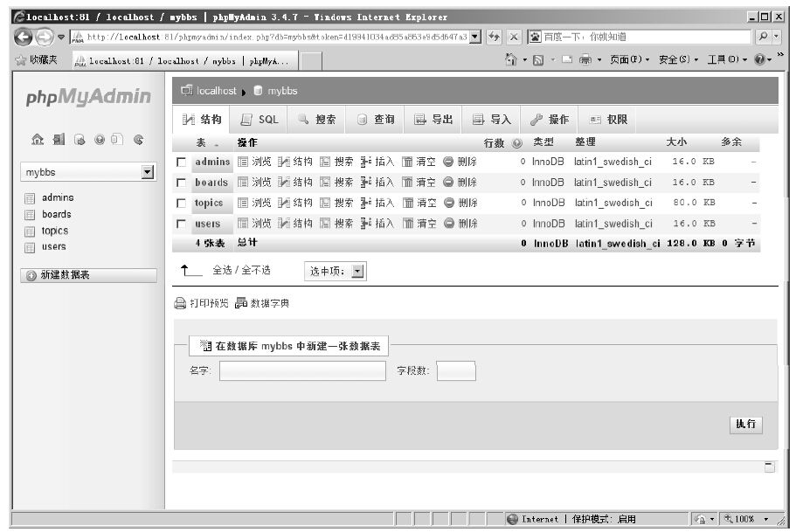Open the 页面(P) Page menu

(x=629, y=60)
